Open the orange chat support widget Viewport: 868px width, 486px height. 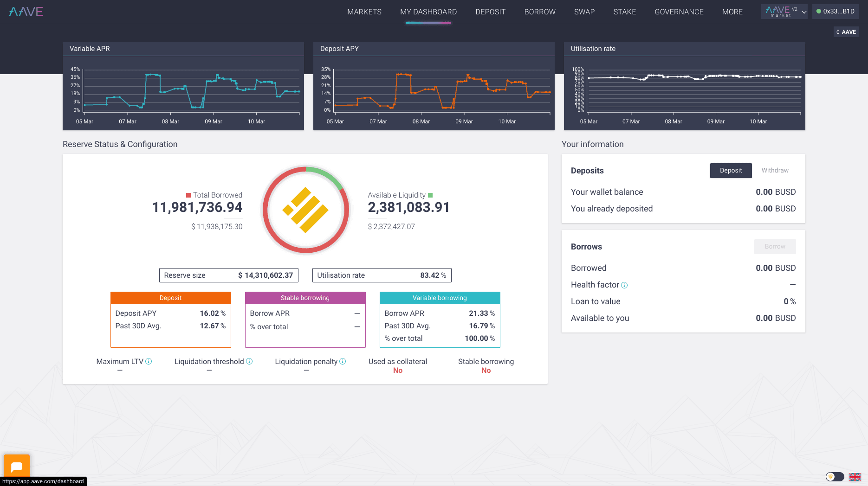point(17,467)
